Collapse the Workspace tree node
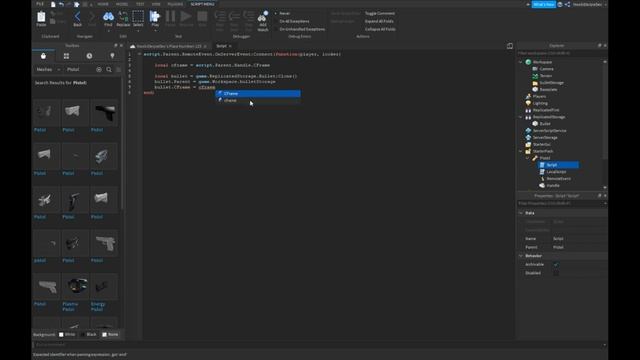 [520, 62]
